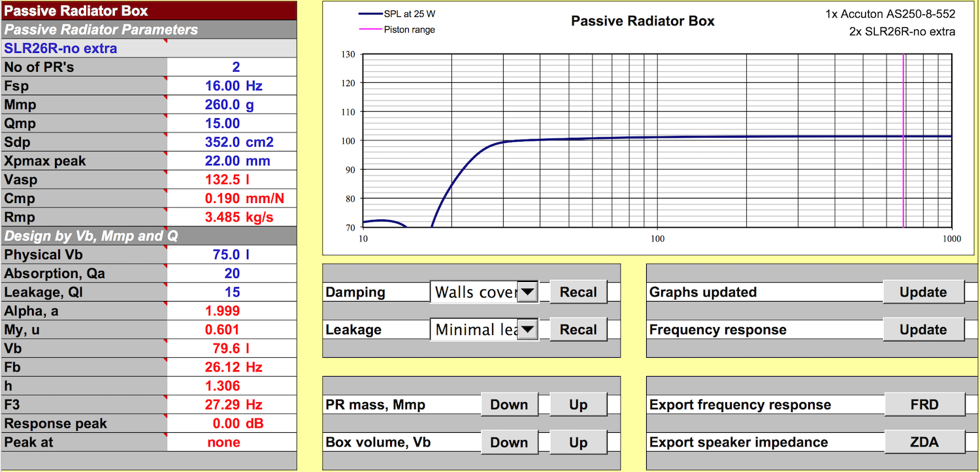Click the Xpmax peak label cell
This screenshot has width=980, height=472.
84,161
